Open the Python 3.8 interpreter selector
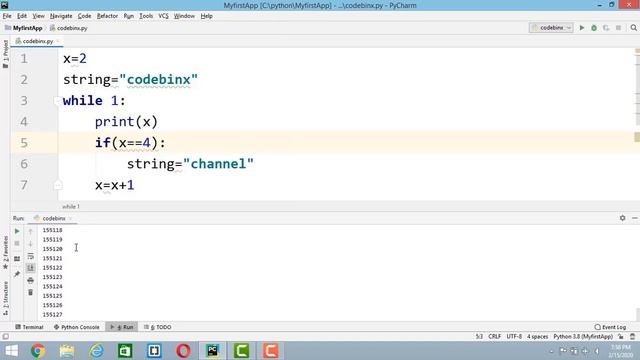 [x=583, y=337]
